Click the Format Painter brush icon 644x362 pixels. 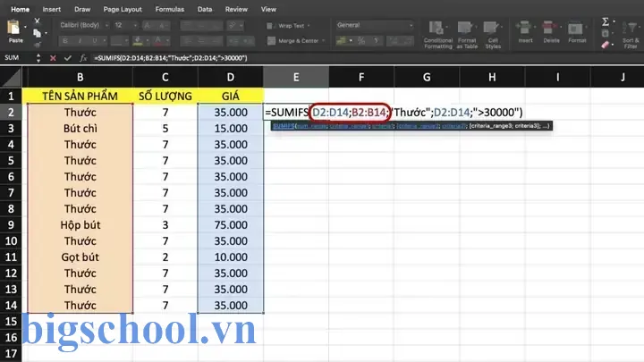pyautogui.click(x=37, y=45)
